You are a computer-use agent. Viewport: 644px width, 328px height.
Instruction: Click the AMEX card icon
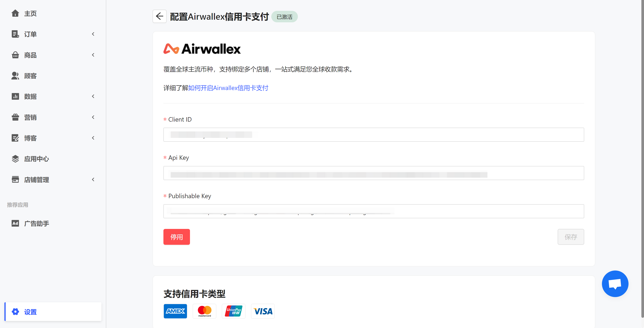tap(175, 311)
